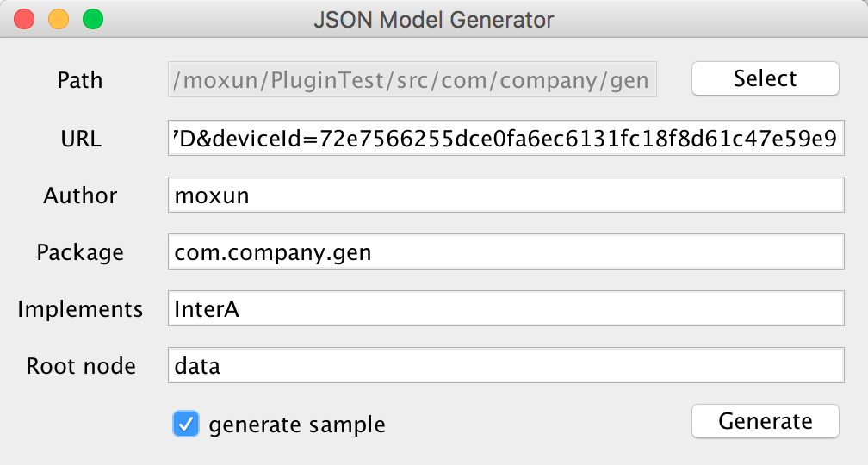Viewport: 868px width, 465px height.
Task: Focus the Root node field containing data
Action: [506, 365]
